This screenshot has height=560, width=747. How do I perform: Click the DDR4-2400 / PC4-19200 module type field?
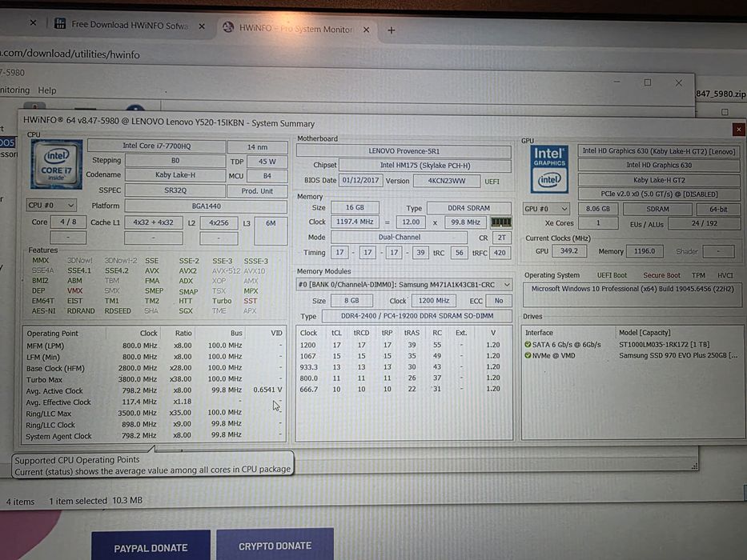[417, 316]
